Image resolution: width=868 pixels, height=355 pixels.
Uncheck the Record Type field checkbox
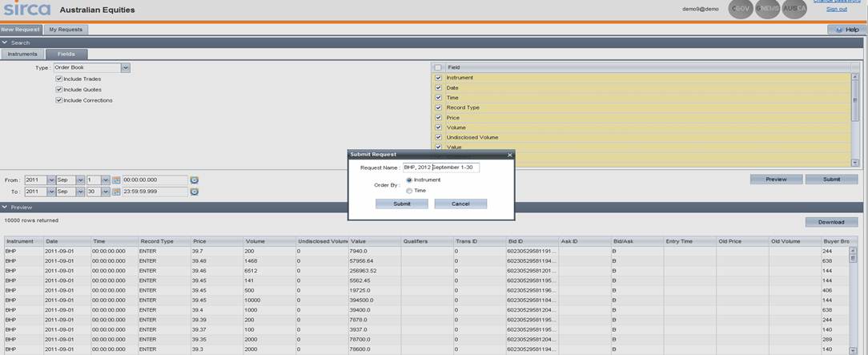click(x=438, y=107)
